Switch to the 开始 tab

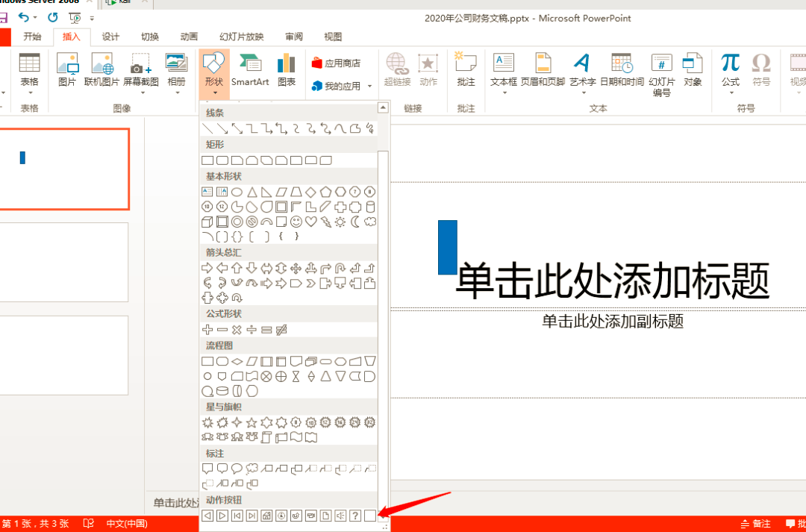32,37
